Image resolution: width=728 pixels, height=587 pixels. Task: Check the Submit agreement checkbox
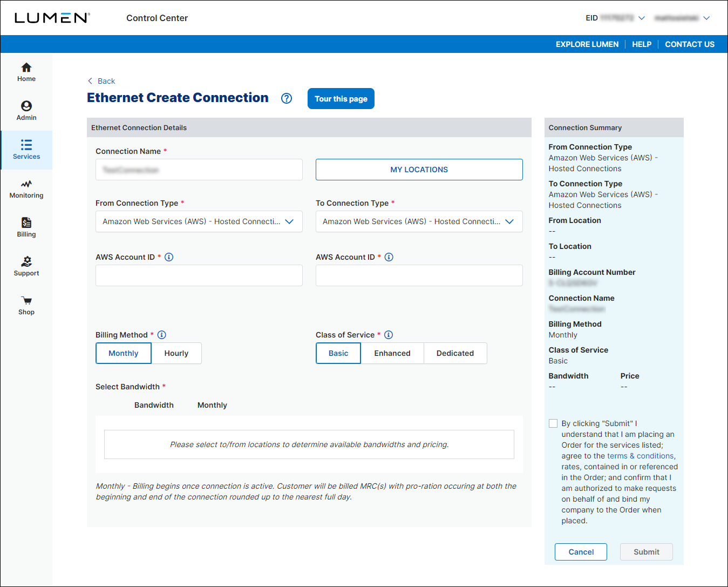click(553, 423)
